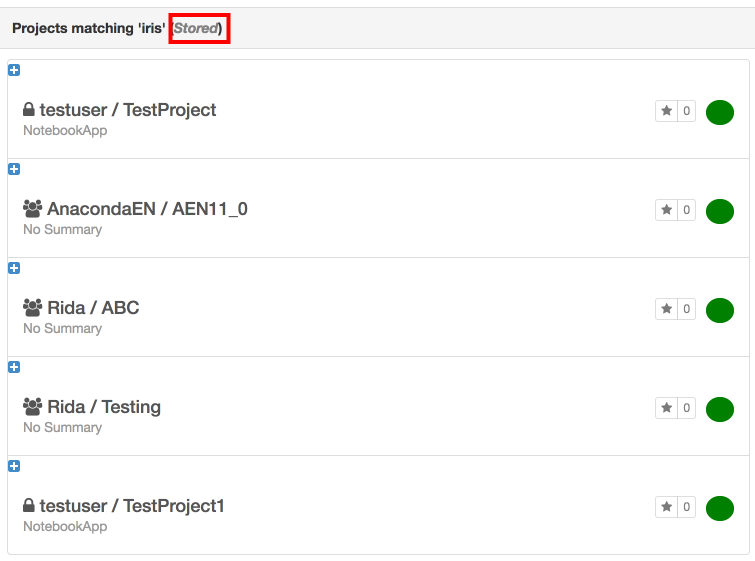Click the Stored label in the header

(x=196, y=28)
